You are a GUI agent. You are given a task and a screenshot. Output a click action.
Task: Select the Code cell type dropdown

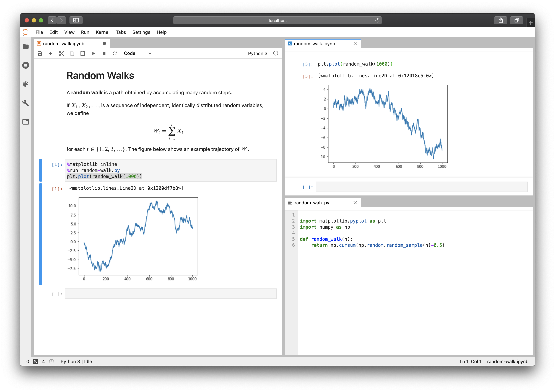pyautogui.click(x=138, y=53)
